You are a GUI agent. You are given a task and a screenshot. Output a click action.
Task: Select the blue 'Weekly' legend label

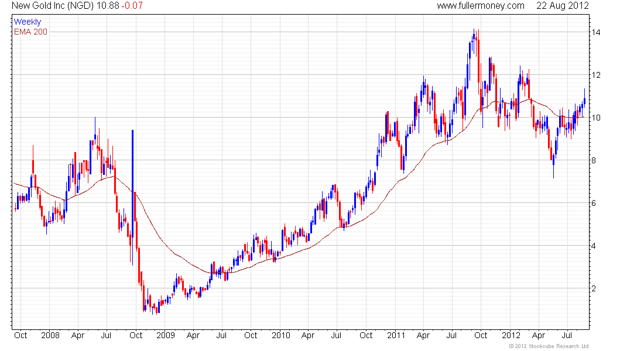click(x=28, y=22)
